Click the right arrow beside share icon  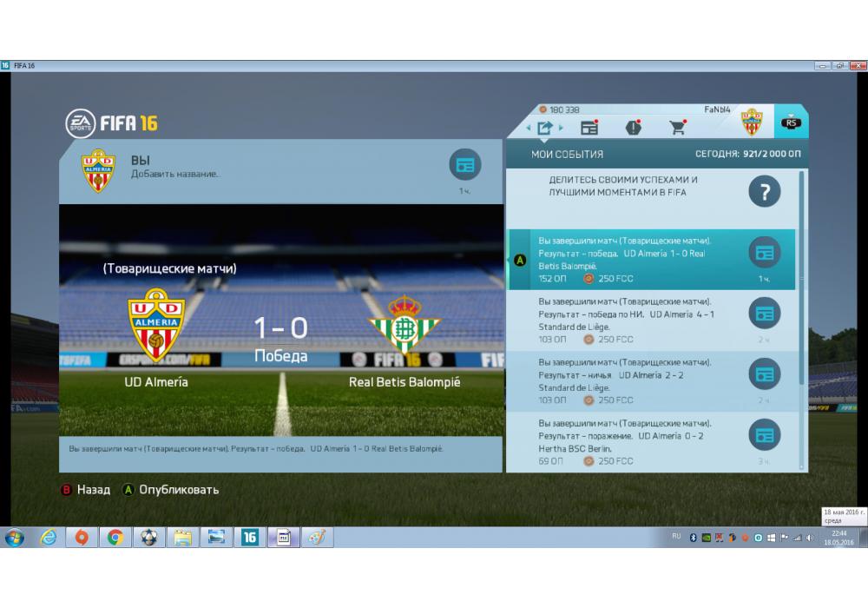pos(561,128)
